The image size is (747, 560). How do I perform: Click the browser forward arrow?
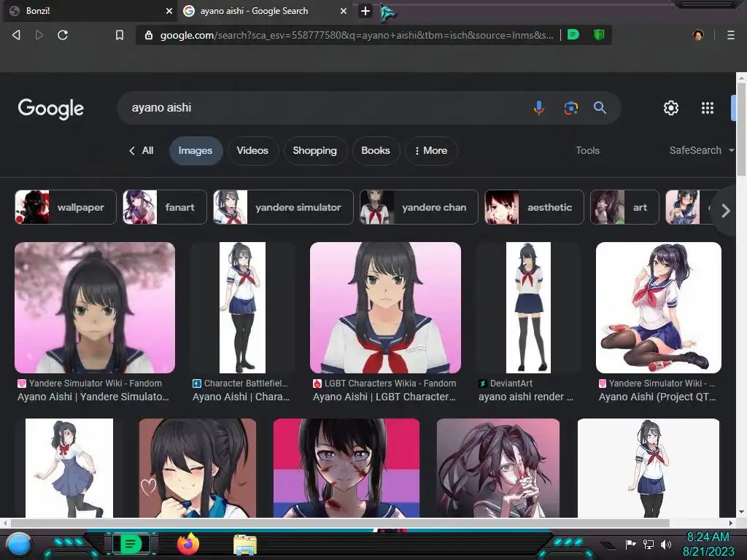point(39,35)
